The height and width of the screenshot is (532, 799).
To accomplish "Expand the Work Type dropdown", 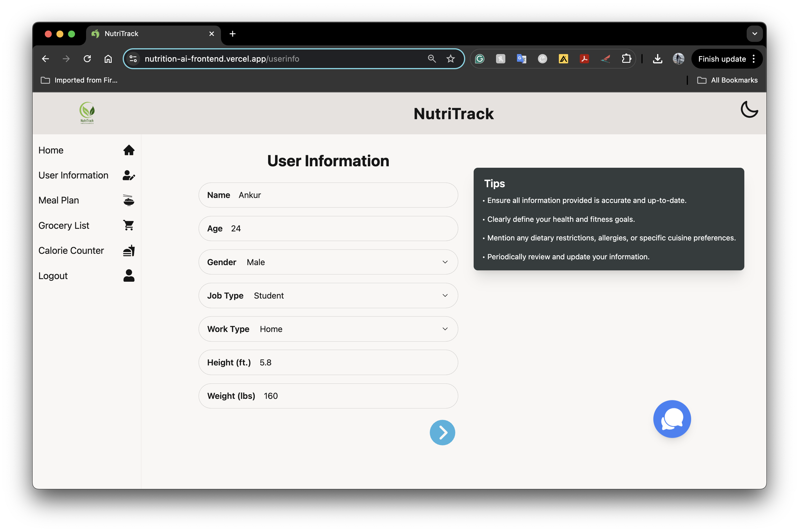I will tap(445, 329).
